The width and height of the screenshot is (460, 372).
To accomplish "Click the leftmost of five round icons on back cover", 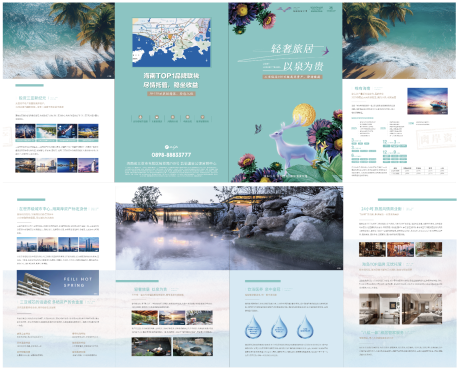I will pyautogui.click(x=140, y=117).
